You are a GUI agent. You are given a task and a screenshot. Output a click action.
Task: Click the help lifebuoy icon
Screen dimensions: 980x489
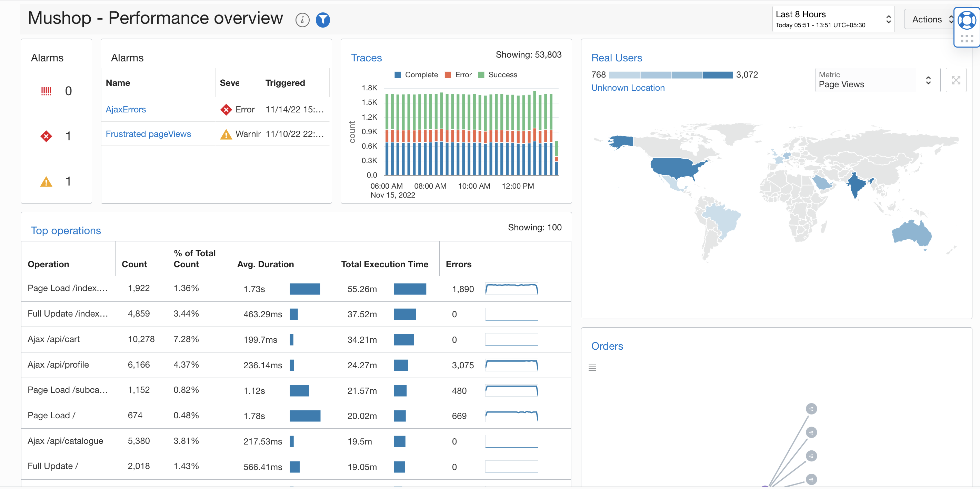966,20
